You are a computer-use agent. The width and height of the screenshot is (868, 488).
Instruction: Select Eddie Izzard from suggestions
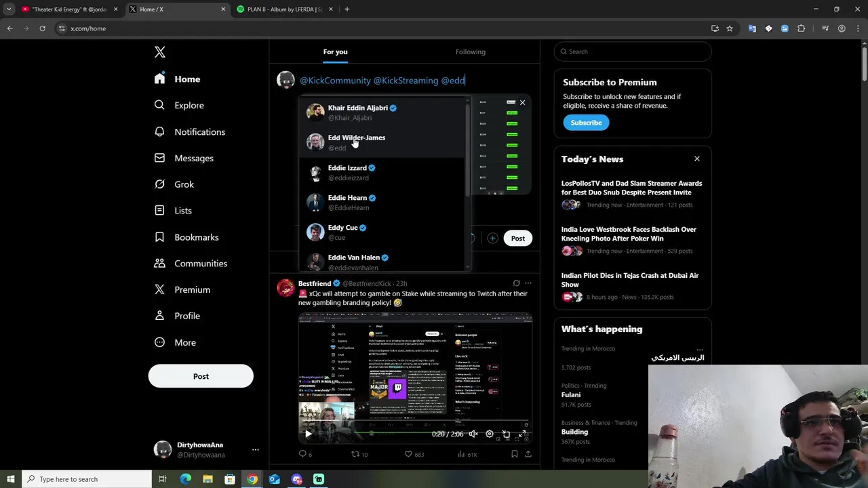click(x=382, y=173)
